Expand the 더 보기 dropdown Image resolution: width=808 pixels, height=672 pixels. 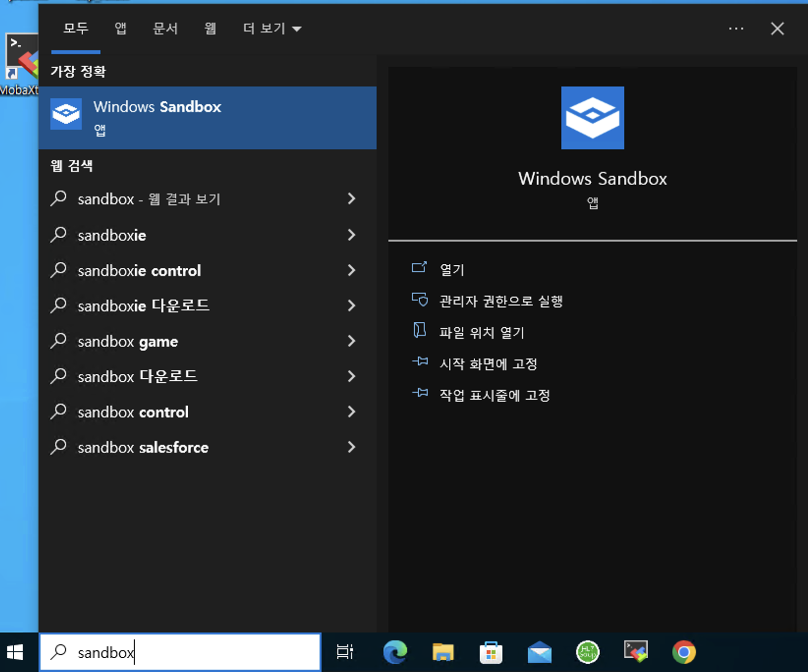pyautogui.click(x=272, y=28)
